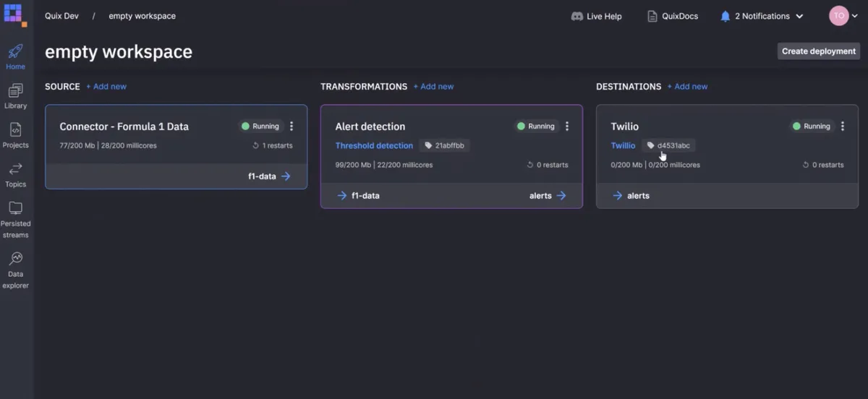Open QuixDocs documentation link

673,16
